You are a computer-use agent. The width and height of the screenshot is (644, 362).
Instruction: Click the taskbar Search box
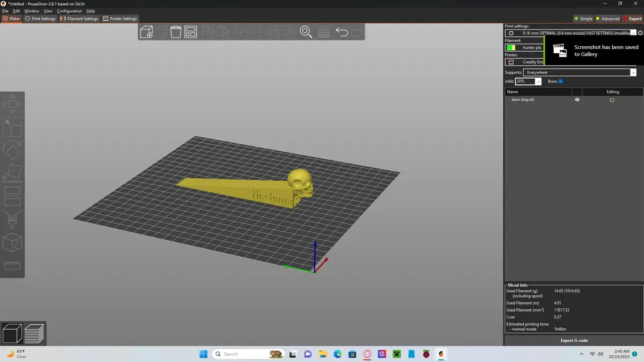248,354
